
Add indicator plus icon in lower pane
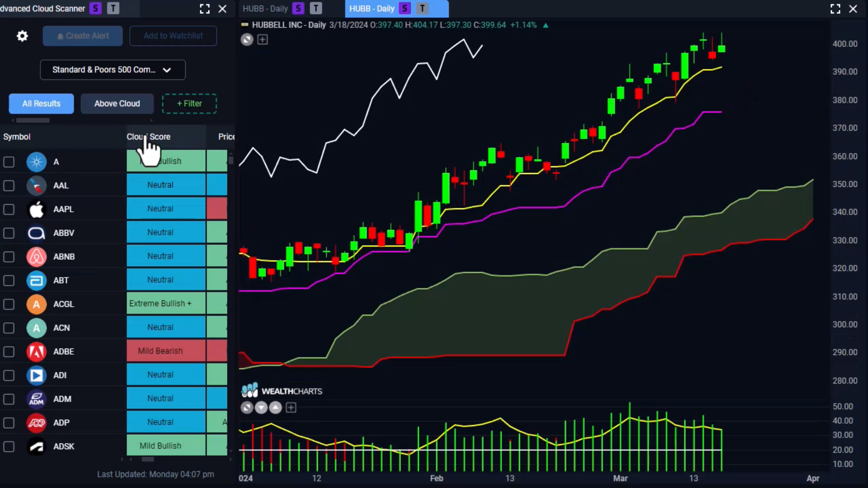tap(291, 408)
